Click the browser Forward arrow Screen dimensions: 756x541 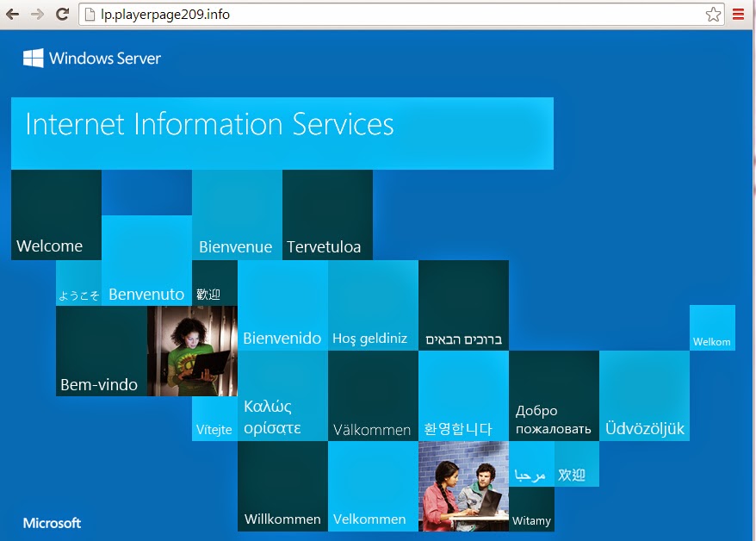click(x=37, y=15)
